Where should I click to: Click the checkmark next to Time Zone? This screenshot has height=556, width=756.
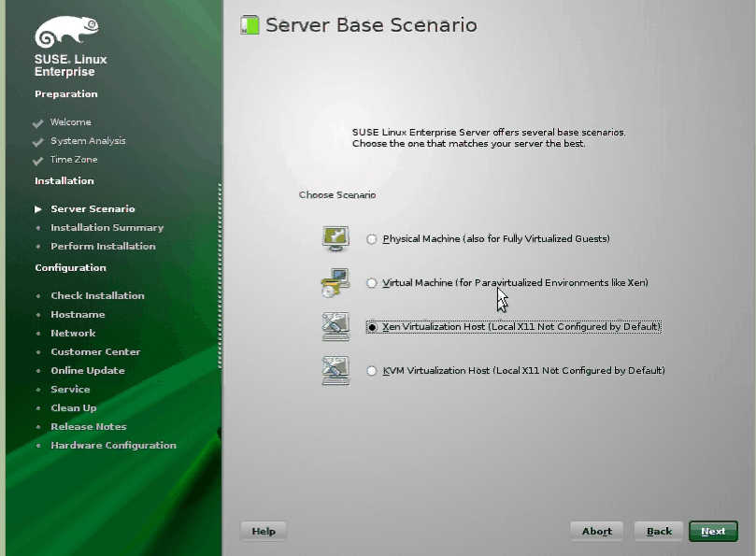38,161
